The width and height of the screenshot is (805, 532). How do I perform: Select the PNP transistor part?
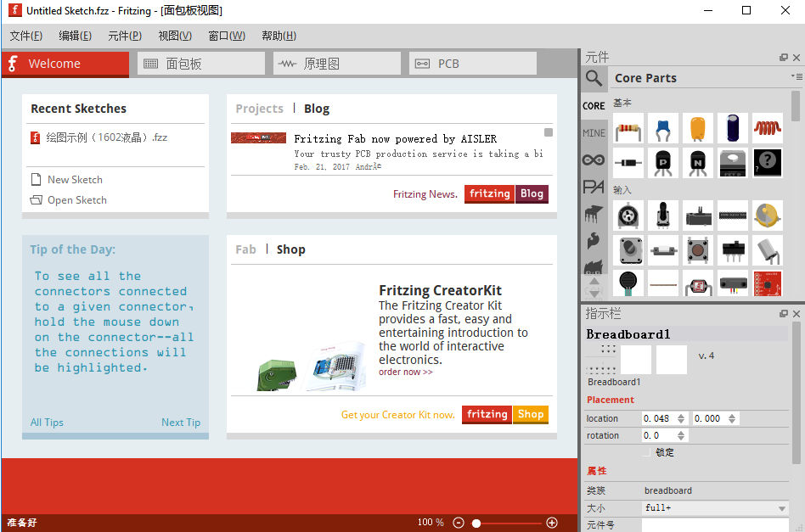tap(663, 163)
